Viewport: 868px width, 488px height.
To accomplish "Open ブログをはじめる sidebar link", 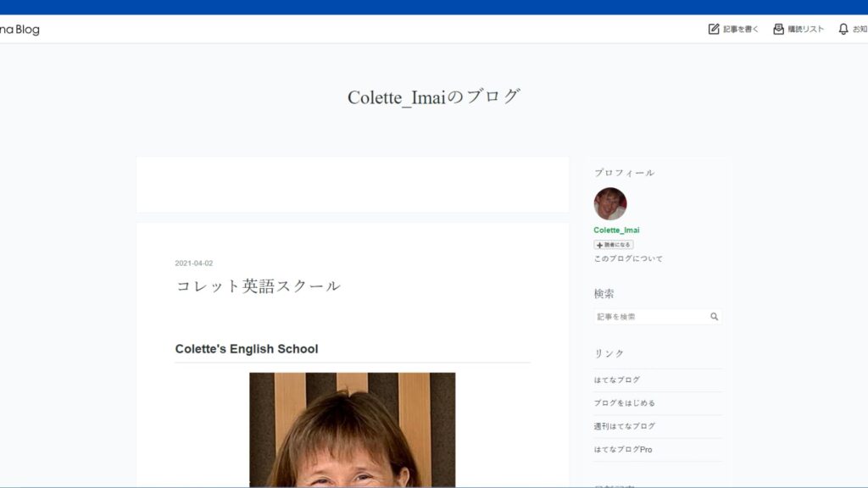I will pyautogui.click(x=625, y=402).
